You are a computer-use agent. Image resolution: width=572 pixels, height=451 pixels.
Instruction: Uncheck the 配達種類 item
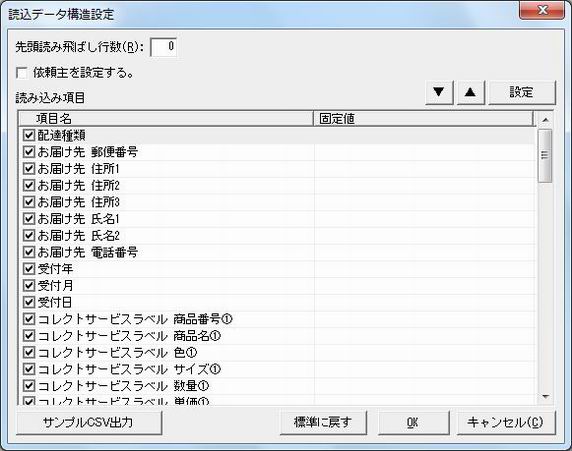click(x=28, y=135)
